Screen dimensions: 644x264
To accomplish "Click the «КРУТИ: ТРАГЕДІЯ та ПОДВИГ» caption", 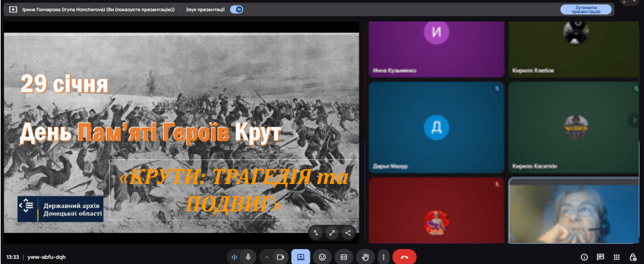I will point(233,190).
